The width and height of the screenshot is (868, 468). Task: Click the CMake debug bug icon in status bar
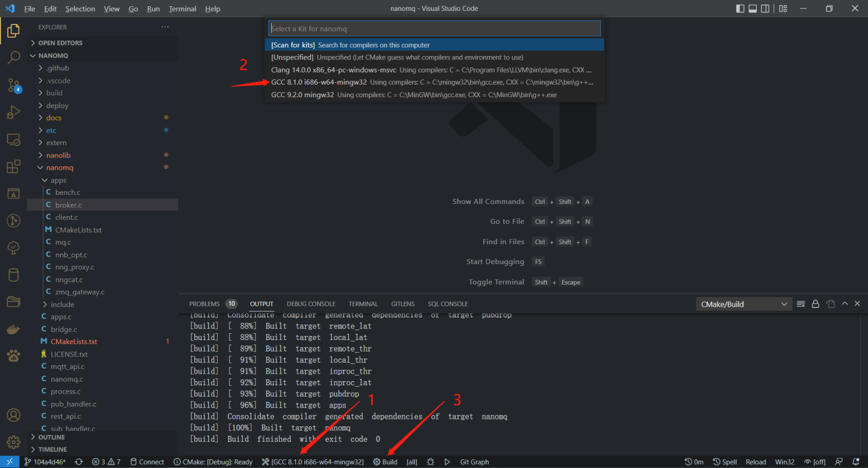[431, 462]
